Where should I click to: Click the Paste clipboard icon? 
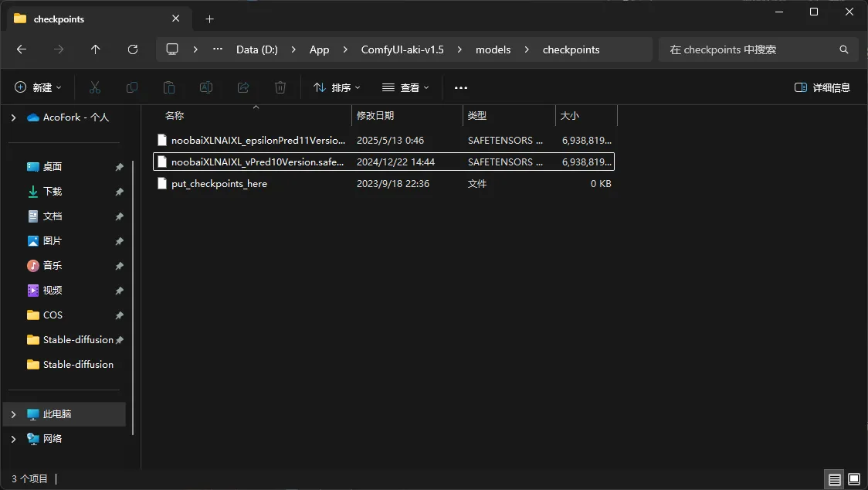point(169,87)
